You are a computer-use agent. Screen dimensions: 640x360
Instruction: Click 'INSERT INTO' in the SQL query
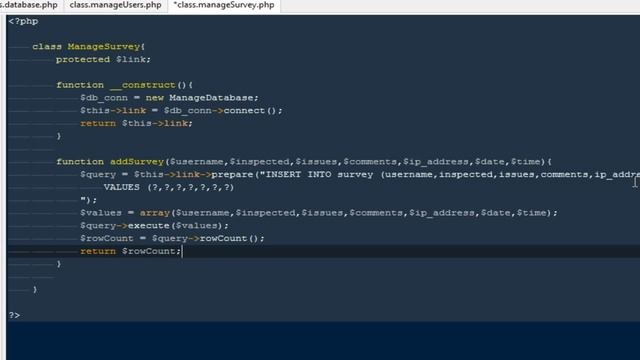pos(298,175)
